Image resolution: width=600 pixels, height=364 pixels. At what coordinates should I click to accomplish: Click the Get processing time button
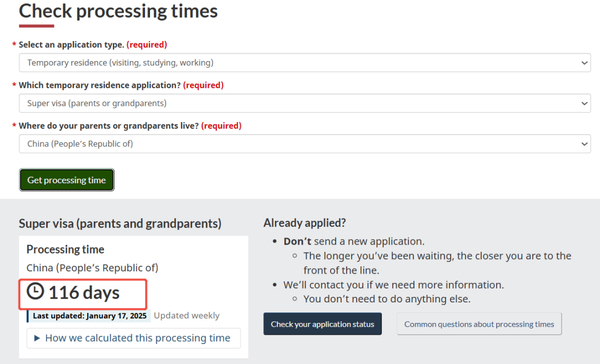tap(67, 180)
